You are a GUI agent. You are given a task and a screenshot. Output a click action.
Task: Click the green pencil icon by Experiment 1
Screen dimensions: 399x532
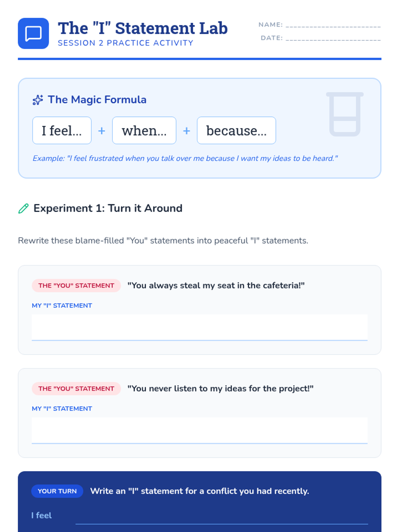pos(23,208)
